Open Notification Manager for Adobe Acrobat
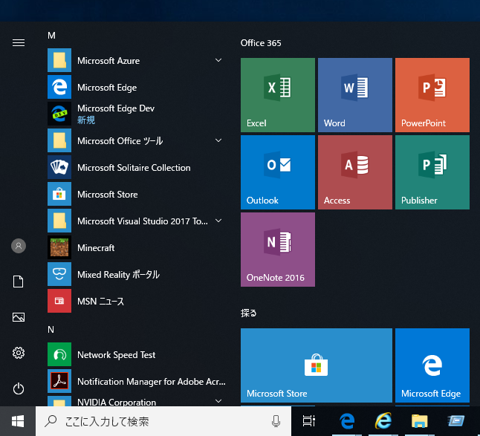The image size is (480, 436). pyautogui.click(x=137, y=381)
